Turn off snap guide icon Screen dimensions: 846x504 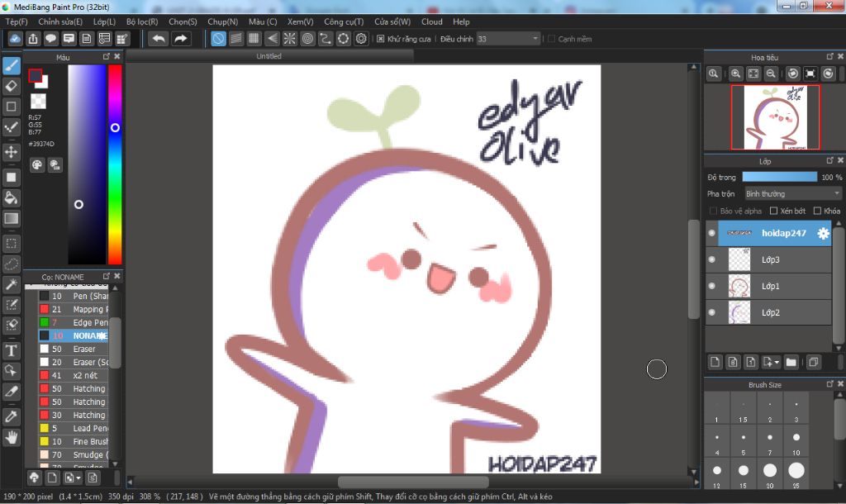[218, 39]
